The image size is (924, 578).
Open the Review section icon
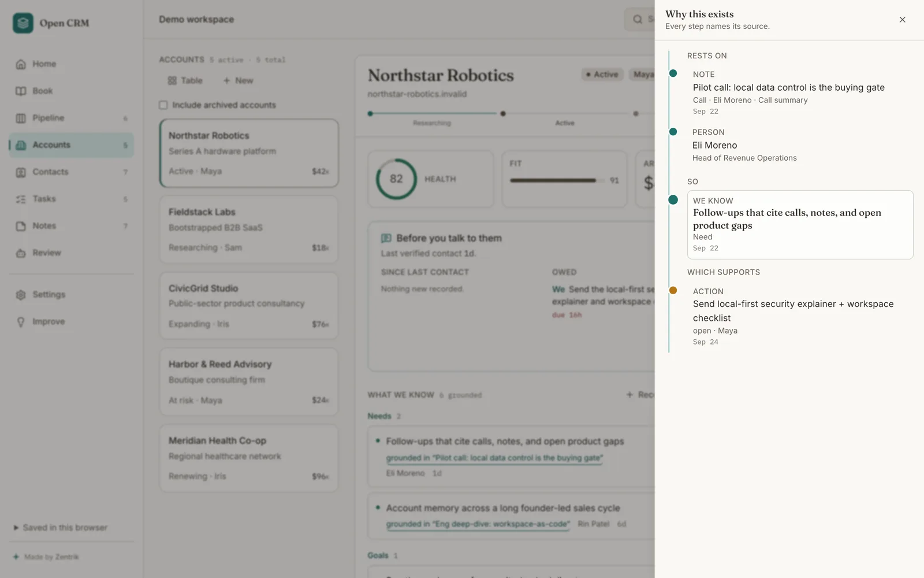click(21, 253)
